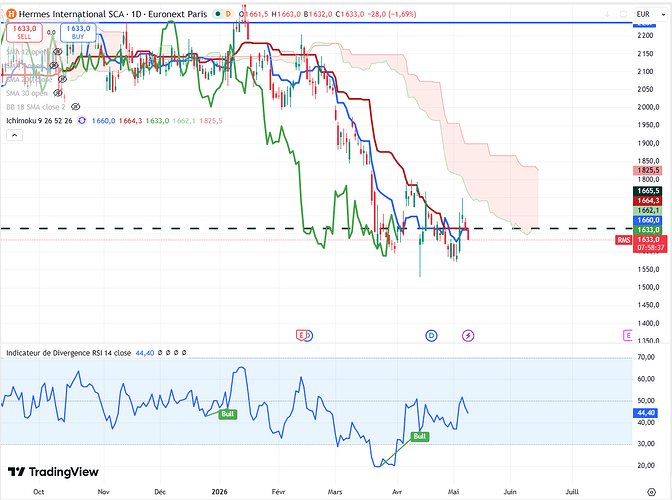Image resolution: width=672 pixels, height=500 pixels.
Task: Click the -28,0 (-1,69%) change value
Action: point(392,14)
